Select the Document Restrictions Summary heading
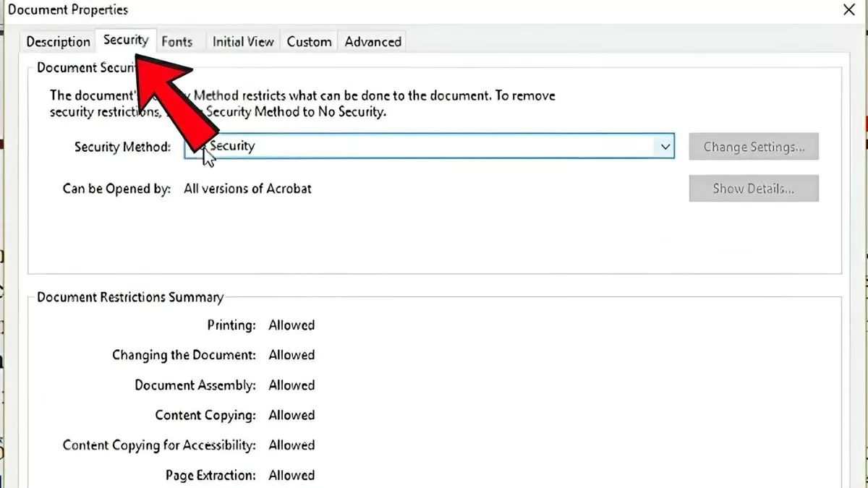 pyautogui.click(x=130, y=296)
